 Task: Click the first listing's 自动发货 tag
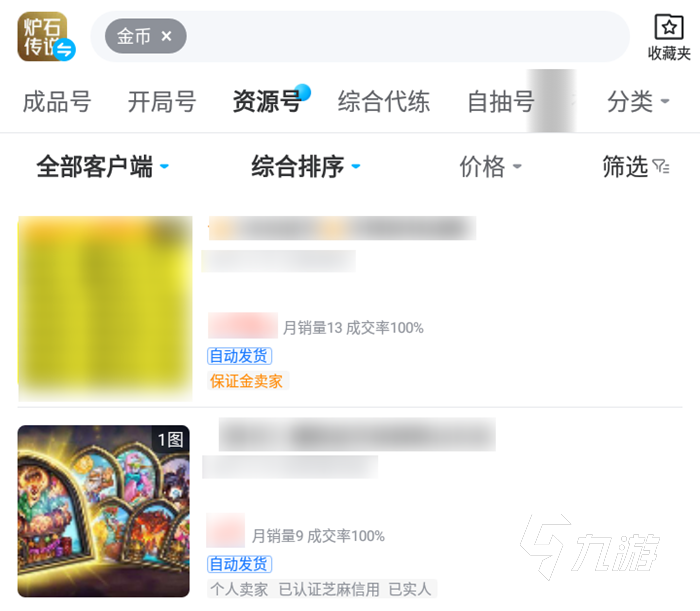tap(240, 356)
